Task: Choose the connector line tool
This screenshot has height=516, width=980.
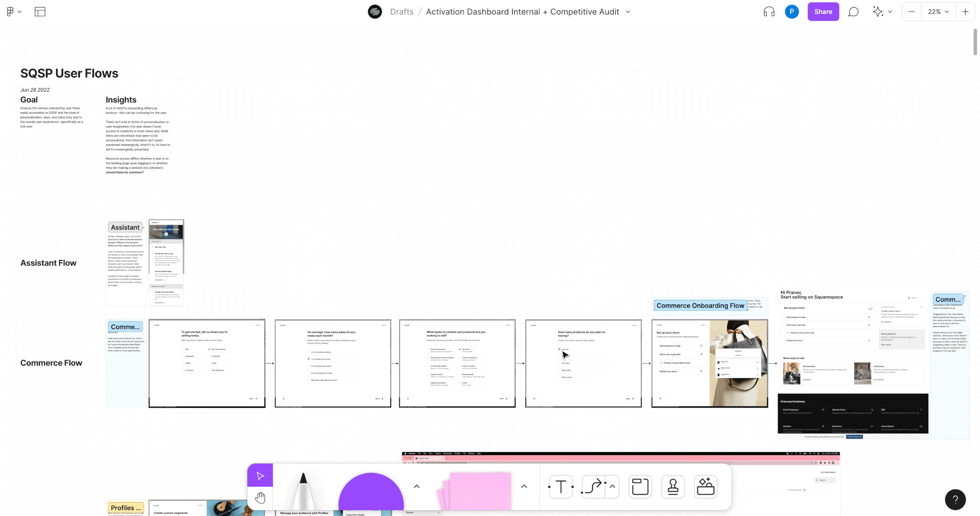Action: click(x=593, y=487)
